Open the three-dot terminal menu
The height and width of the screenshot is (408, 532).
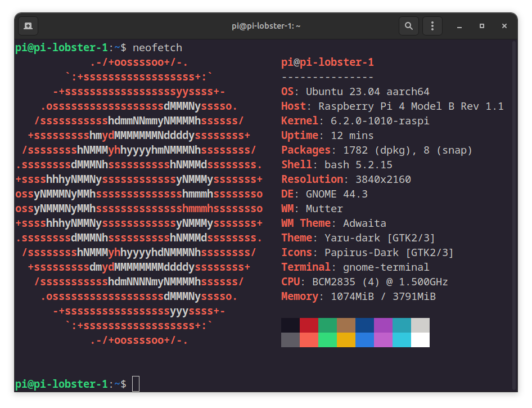pyautogui.click(x=432, y=26)
